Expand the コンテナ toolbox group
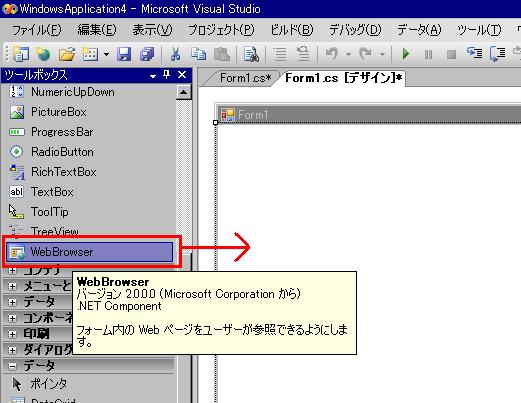 [12, 270]
